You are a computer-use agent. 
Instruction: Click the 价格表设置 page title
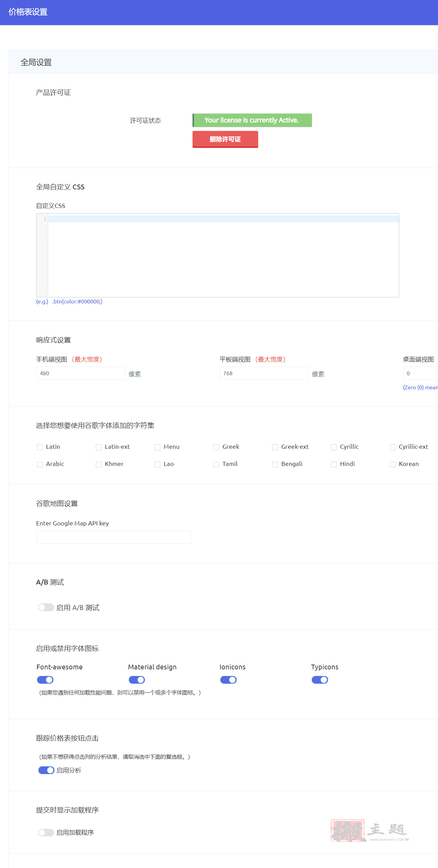[x=28, y=12]
